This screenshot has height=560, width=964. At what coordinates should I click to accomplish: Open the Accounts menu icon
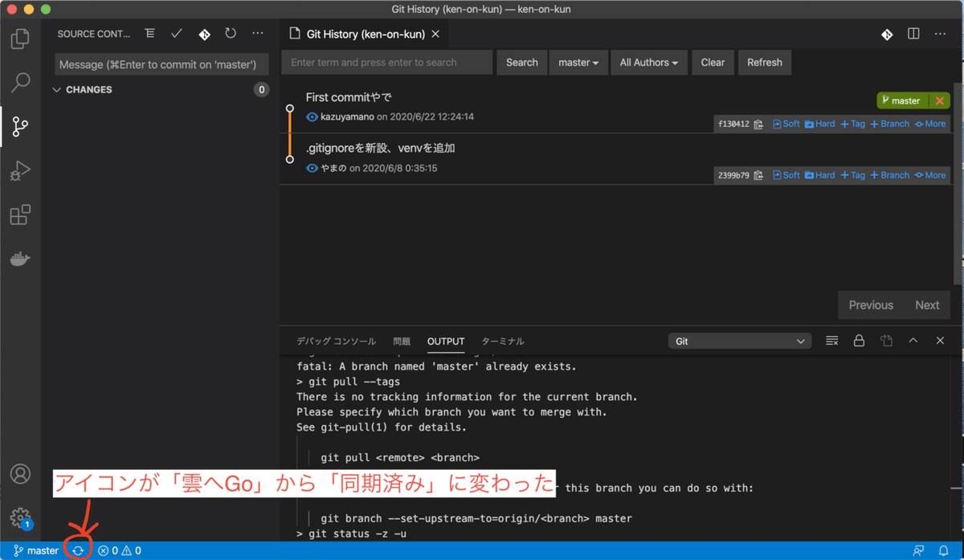tap(20, 474)
